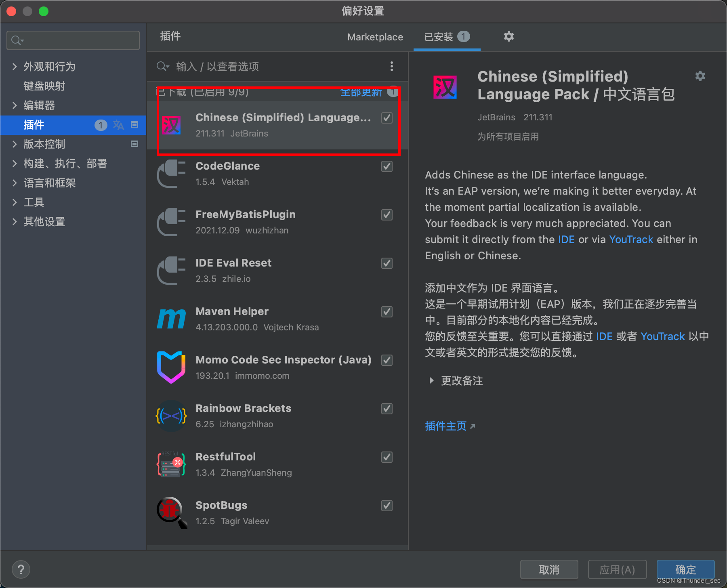
Task: Click the large language pack logo in details pane
Action: [445, 87]
